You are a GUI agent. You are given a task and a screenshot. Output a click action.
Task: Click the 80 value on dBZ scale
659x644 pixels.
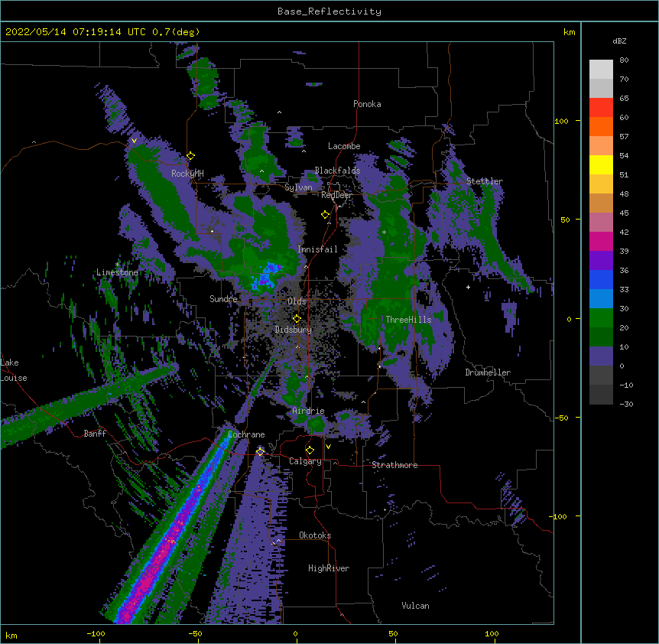point(624,60)
